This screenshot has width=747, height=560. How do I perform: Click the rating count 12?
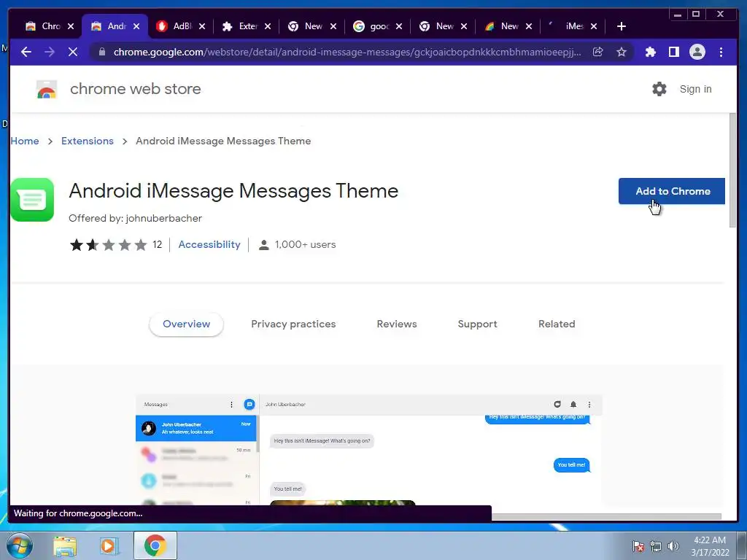158,245
